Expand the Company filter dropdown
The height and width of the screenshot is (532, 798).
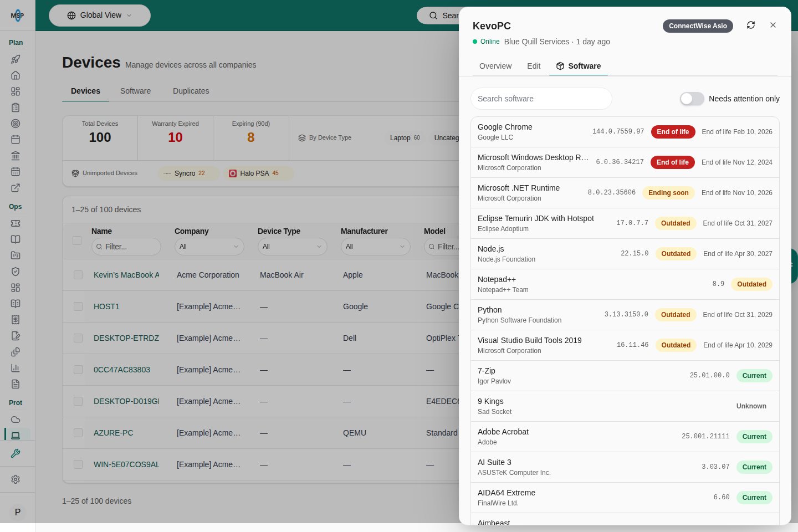tap(209, 247)
